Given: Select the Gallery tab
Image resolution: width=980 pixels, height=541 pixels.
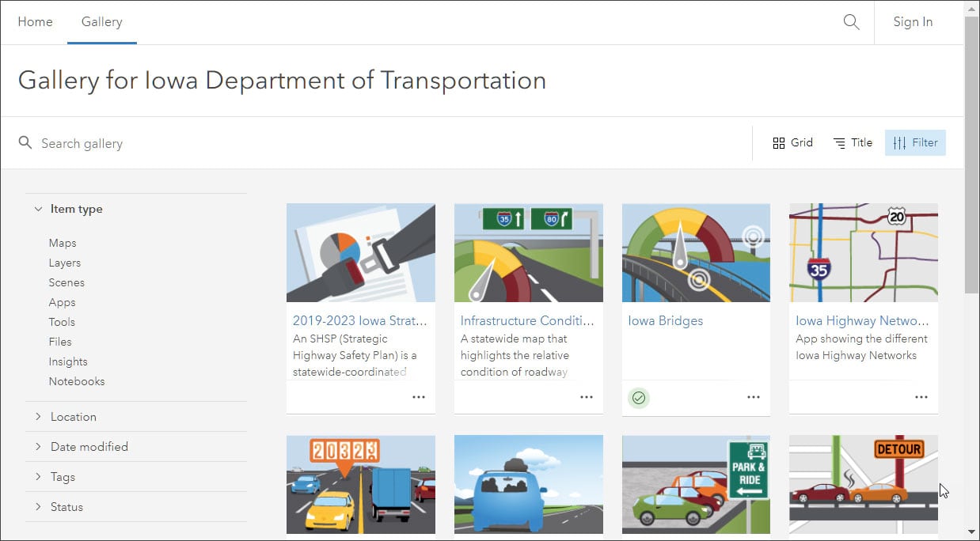Looking at the screenshot, I should coord(102,22).
